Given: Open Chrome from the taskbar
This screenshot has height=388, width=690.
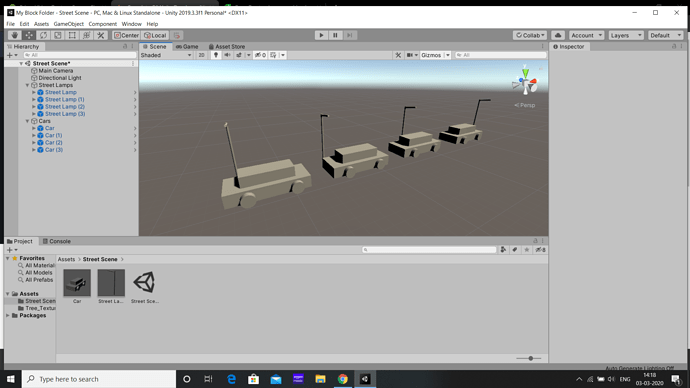Looking at the screenshot, I should pyautogui.click(x=342, y=379).
